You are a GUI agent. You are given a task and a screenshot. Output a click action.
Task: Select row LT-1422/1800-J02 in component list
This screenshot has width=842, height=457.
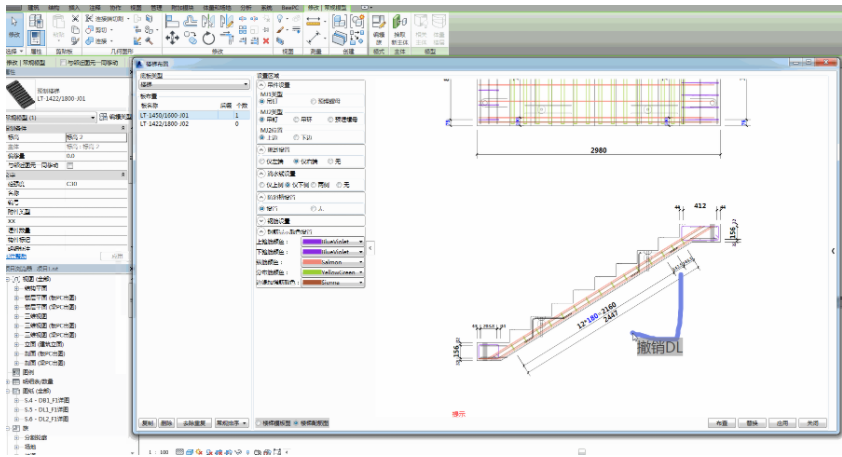176,123
